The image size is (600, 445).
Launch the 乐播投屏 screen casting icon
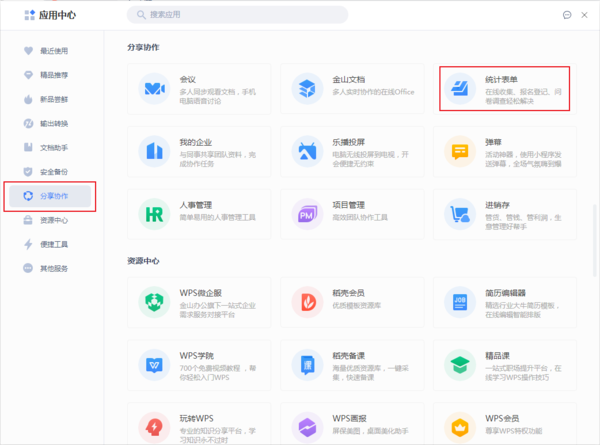[306, 151]
